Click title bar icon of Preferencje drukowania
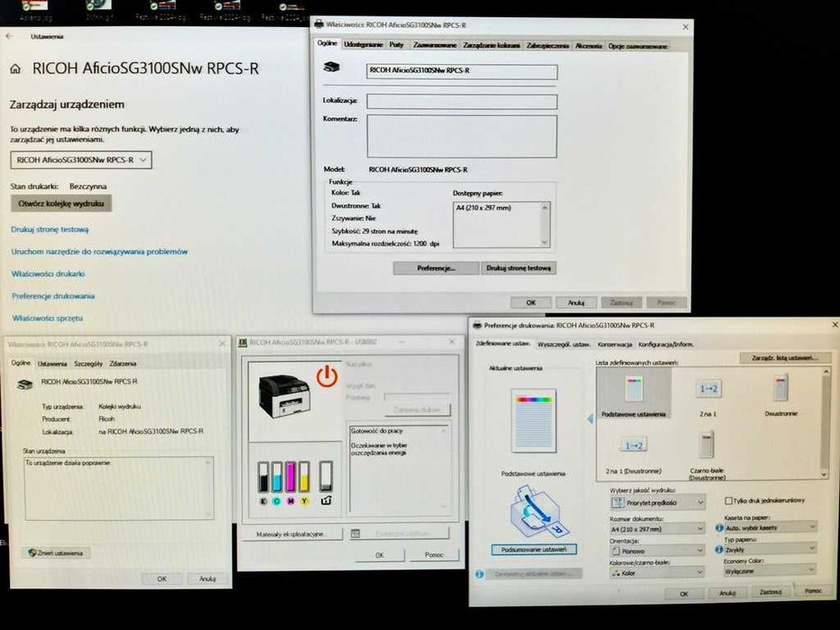 click(x=477, y=325)
